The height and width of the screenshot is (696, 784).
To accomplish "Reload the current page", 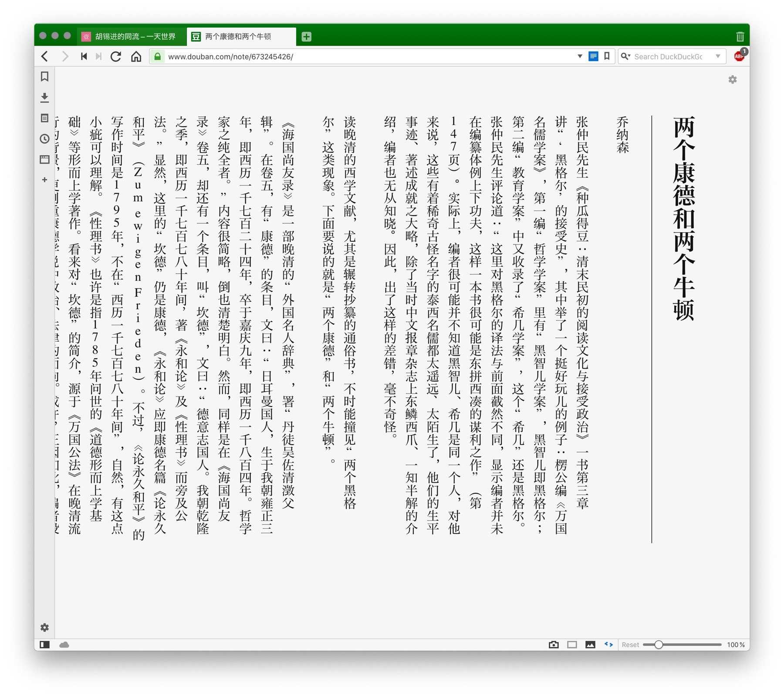I will [x=116, y=57].
